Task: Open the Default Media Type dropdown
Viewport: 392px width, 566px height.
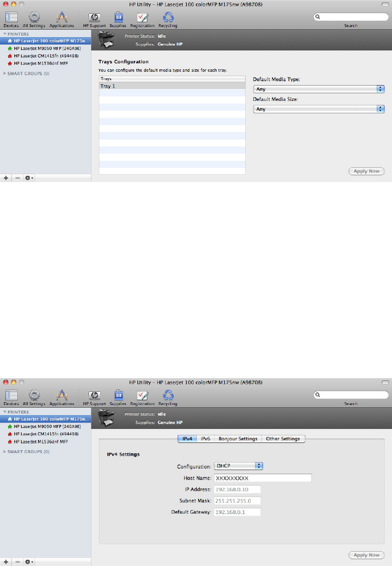Action: [319, 89]
